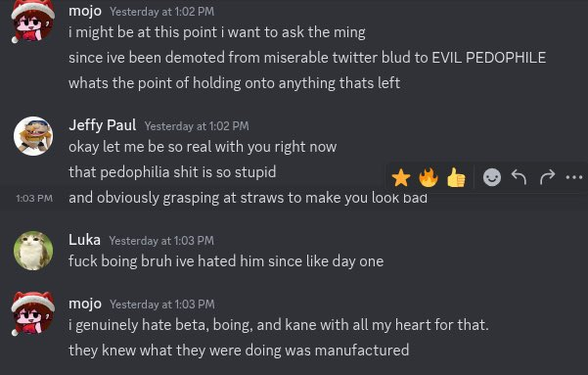Open the Jeffy Paul username
The width and height of the screenshot is (588, 375).
(102, 125)
